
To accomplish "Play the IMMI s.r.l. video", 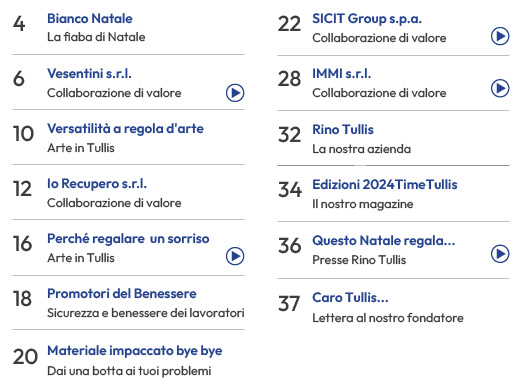I will pyautogui.click(x=500, y=88).
